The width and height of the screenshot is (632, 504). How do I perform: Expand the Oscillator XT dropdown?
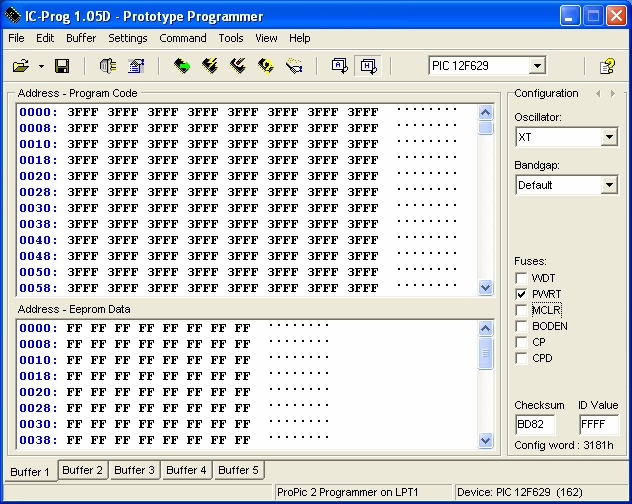coord(609,137)
